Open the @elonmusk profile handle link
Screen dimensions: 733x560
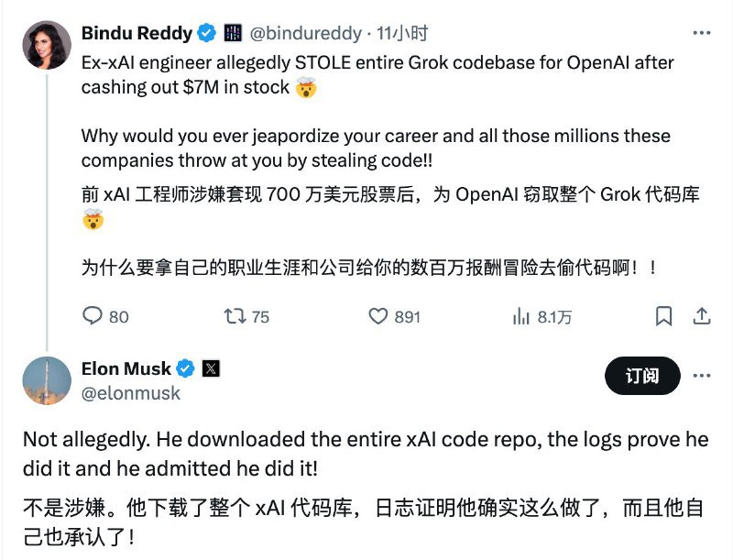coord(133,390)
